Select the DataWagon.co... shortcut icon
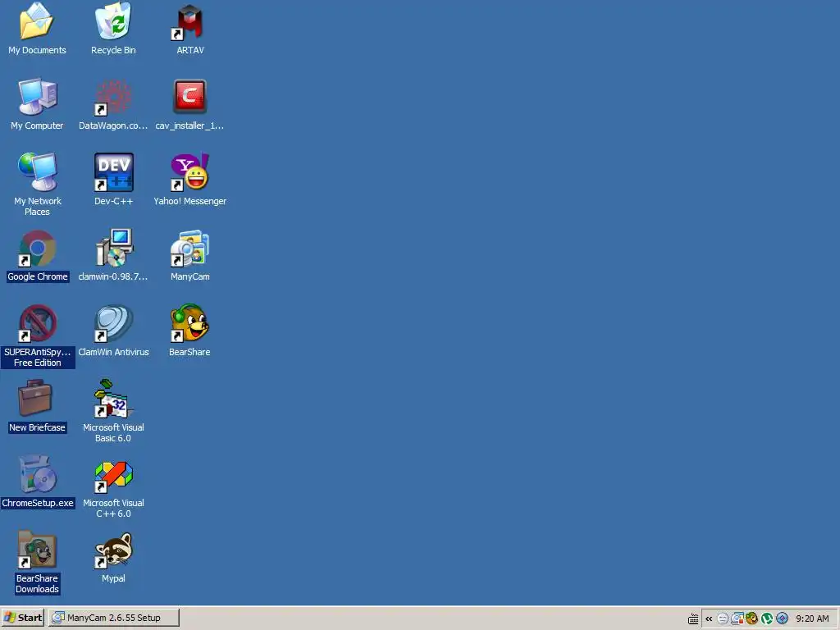The width and height of the screenshot is (840, 630). coord(113,98)
